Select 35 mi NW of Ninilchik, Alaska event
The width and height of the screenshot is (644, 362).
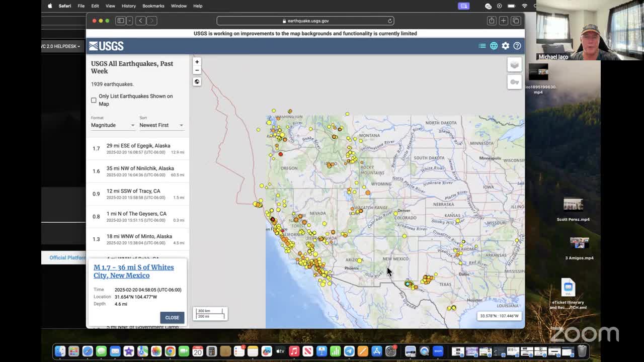click(x=138, y=171)
